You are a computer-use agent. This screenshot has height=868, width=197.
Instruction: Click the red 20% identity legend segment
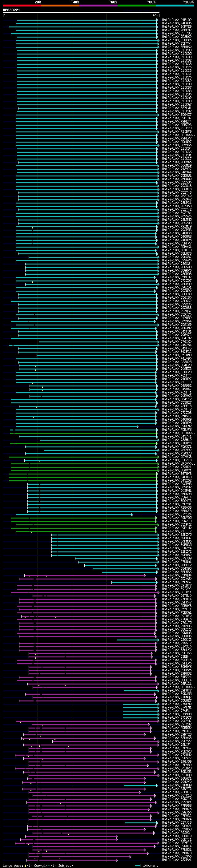point(22,6)
